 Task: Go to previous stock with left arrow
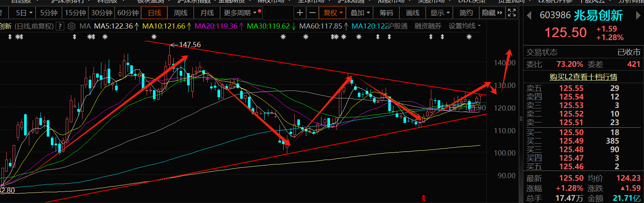[x=529, y=16]
